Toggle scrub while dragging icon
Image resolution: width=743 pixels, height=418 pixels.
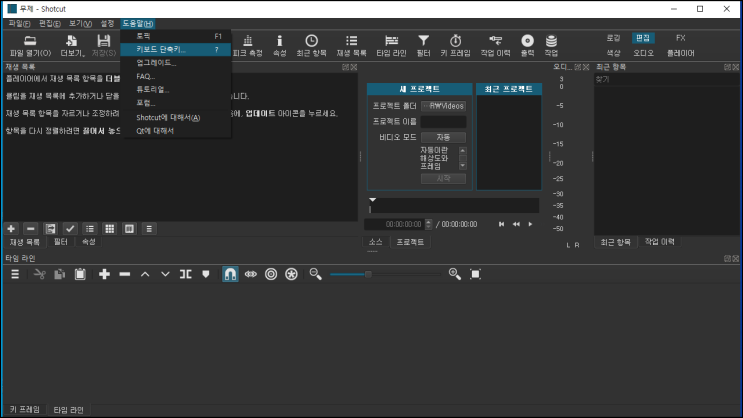(x=251, y=274)
